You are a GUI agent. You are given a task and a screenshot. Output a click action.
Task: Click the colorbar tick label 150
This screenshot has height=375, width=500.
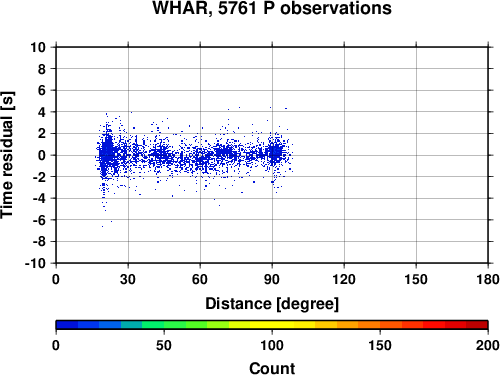(380, 346)
